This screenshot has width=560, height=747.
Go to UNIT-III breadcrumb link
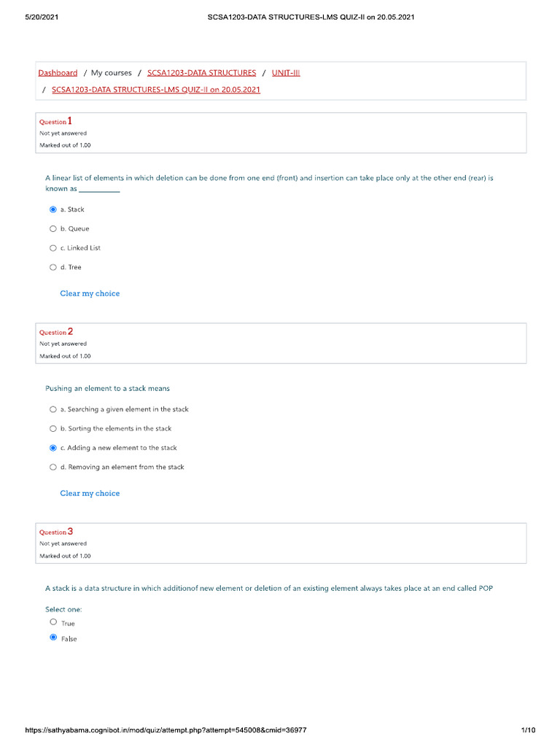click(286, 73)
